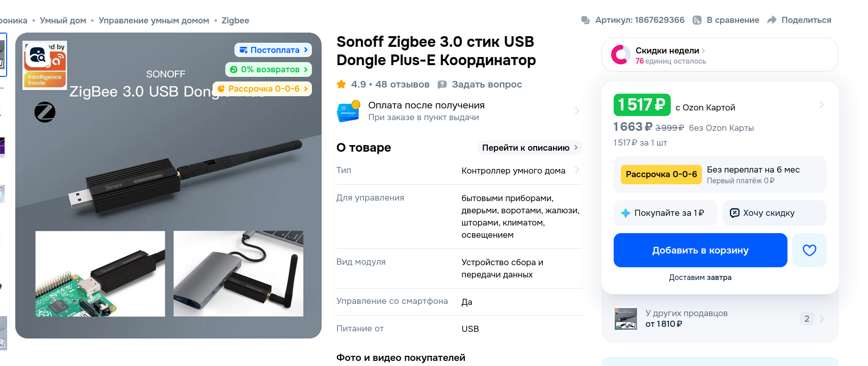Click the star rating icon
The width and height of the screenshot is (868, 366).
(341, 84)
